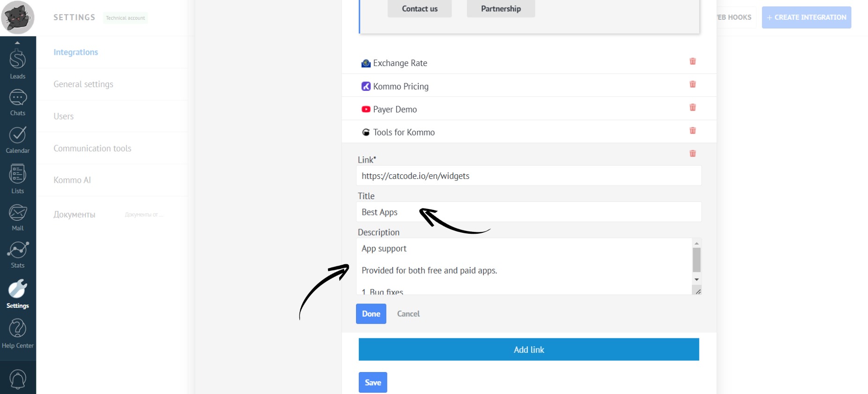868x394 pixels.
Task: Select the General settings menu item
Action: [x=83, y=84]
